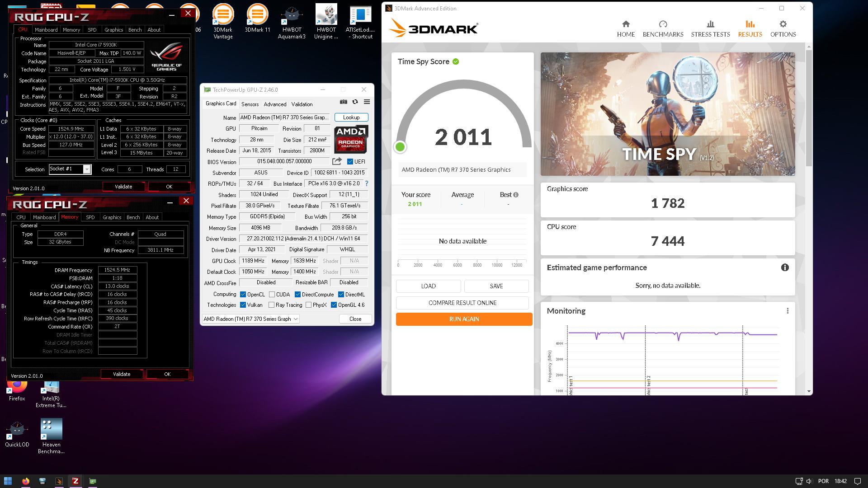Click the Windows Start button
868x488 pixels.
pos(8,481)
